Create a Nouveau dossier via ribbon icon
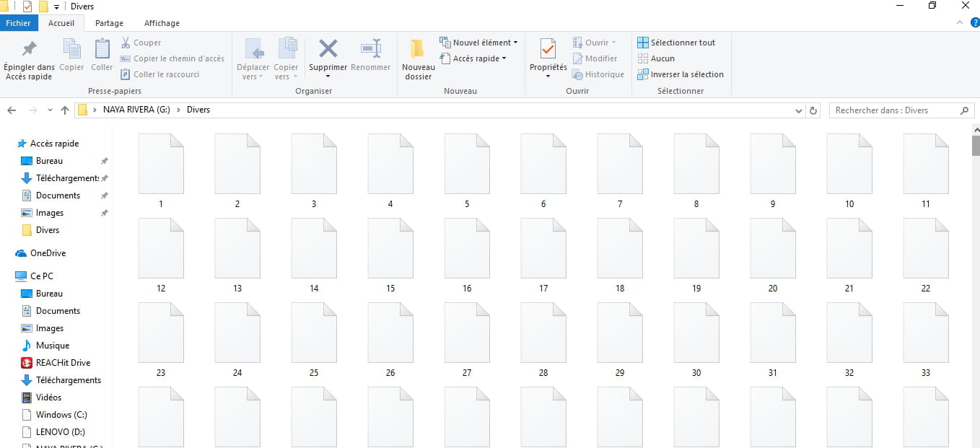Image resolution: width=980 pixels, height=448 pixels. pos(418,49)
